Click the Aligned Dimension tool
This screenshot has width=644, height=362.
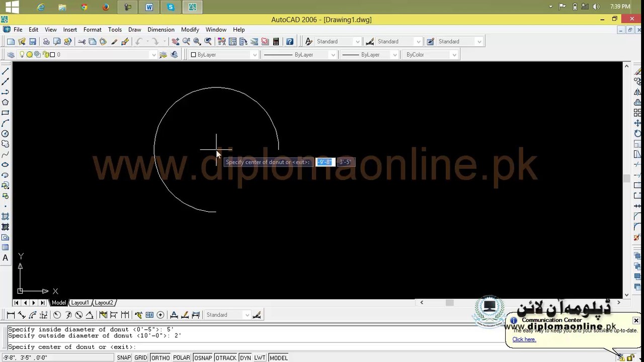tap(22, 315)
